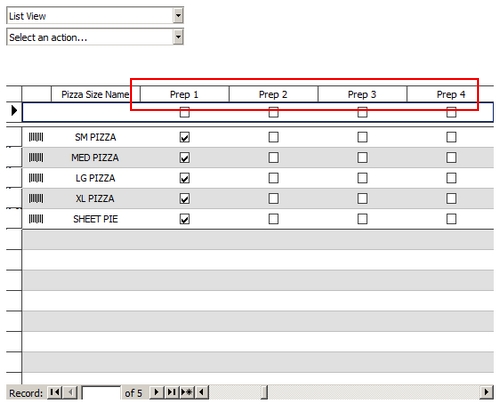500x404 pixels.
Task: Check Prep 3 in the new record row
Action: tap(362, 112)
